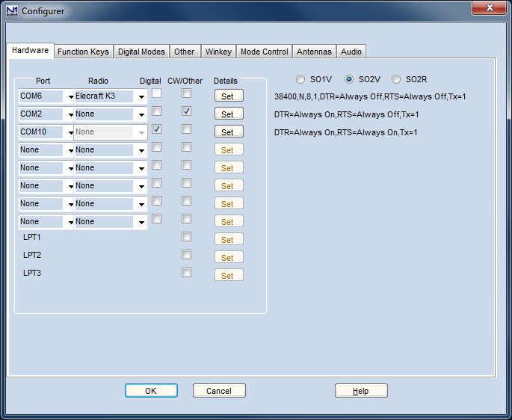Open the Audio tab
The height and width of the screenshot is (420, 512).
[351, 52]
